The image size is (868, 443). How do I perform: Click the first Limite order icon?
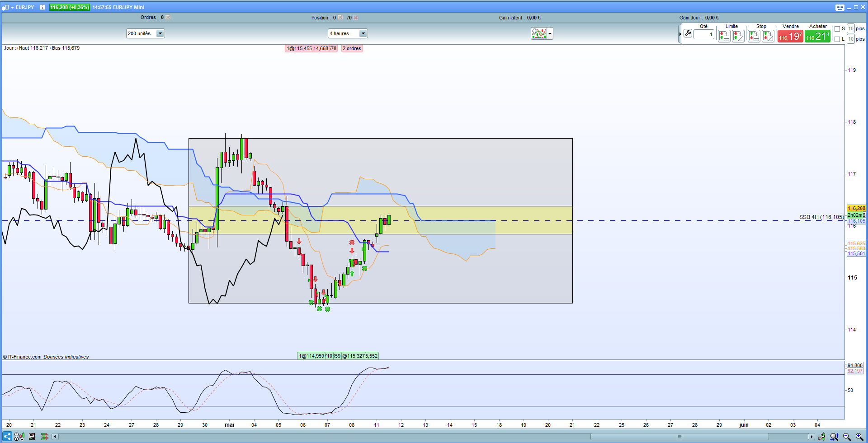click(724, 36)
